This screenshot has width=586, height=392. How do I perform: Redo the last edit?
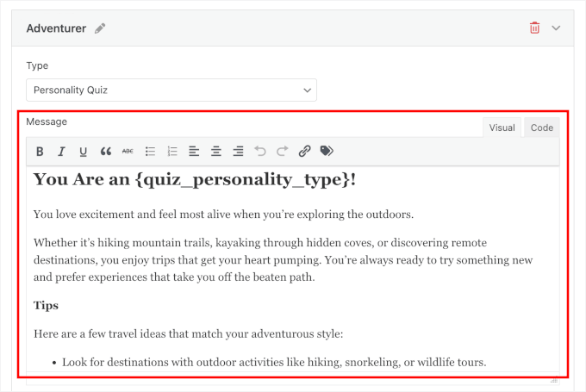282,152
